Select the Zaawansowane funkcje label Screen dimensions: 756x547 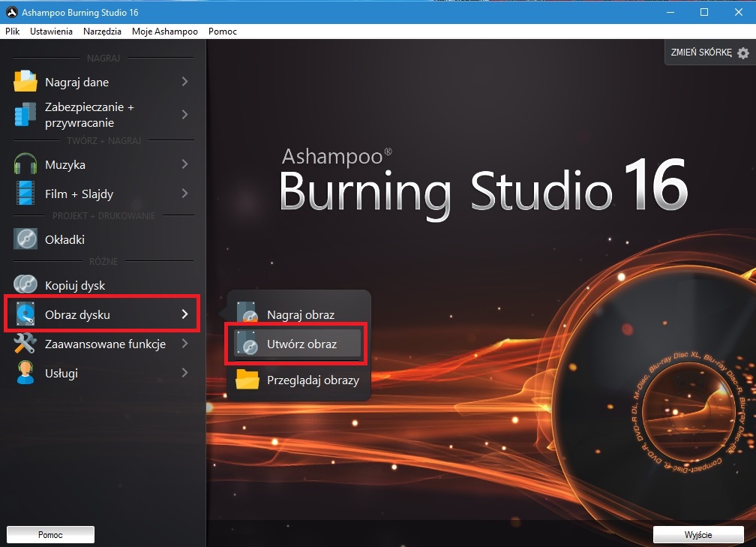105,344
